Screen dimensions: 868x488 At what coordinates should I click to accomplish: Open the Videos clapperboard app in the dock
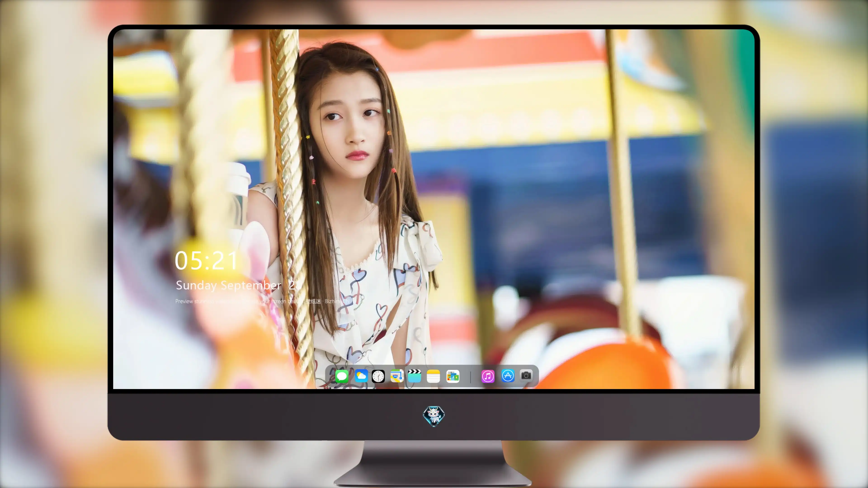[x=415, y=376]
